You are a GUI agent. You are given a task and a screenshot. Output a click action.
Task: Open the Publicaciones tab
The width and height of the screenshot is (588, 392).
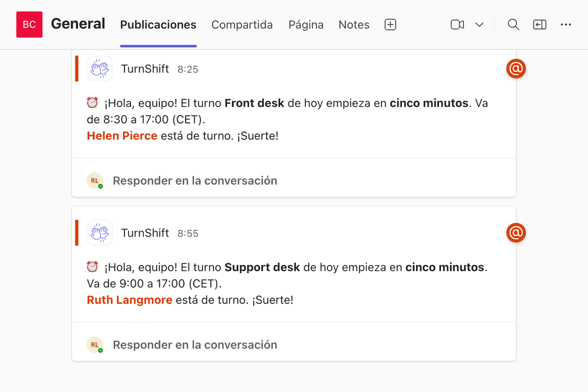point(158,24)
